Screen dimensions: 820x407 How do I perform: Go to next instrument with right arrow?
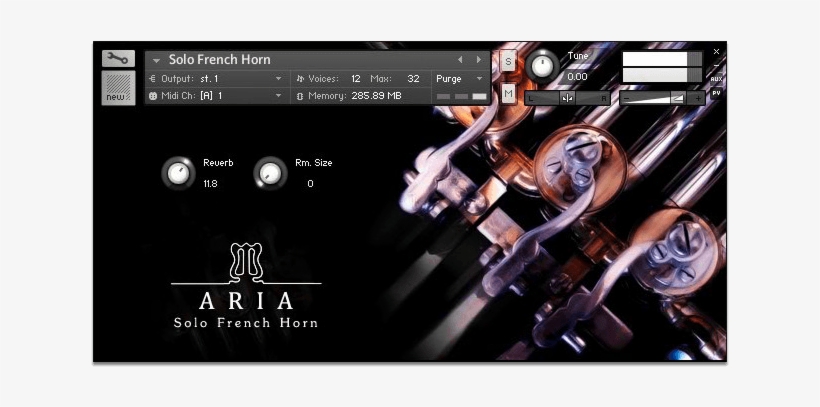click(478, 60)
